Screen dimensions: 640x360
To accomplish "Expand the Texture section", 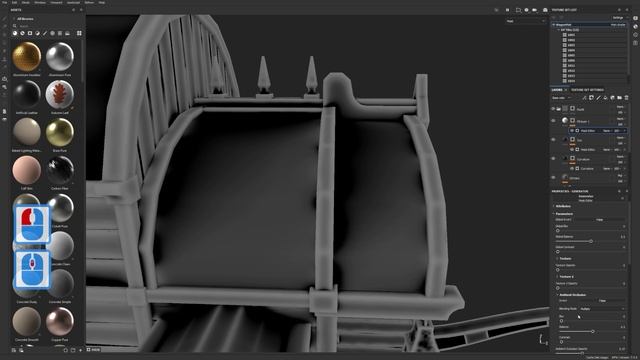I will (x=565, y=258).
